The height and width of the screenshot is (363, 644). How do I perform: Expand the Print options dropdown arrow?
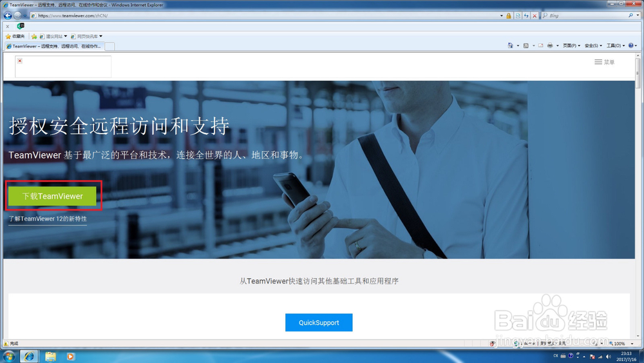tap(557, 46)
